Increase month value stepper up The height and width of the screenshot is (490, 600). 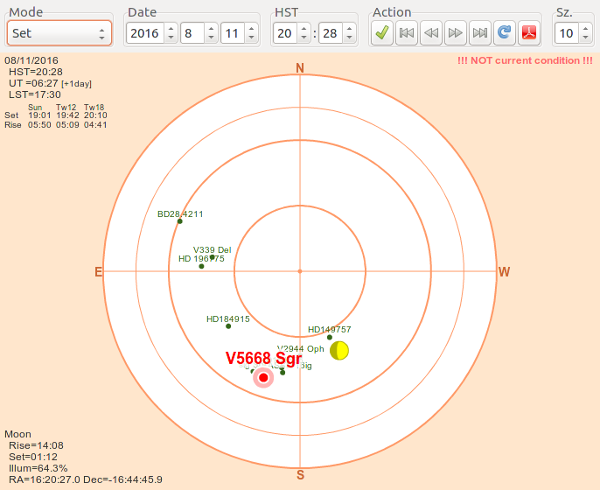(x=211, y=29)
